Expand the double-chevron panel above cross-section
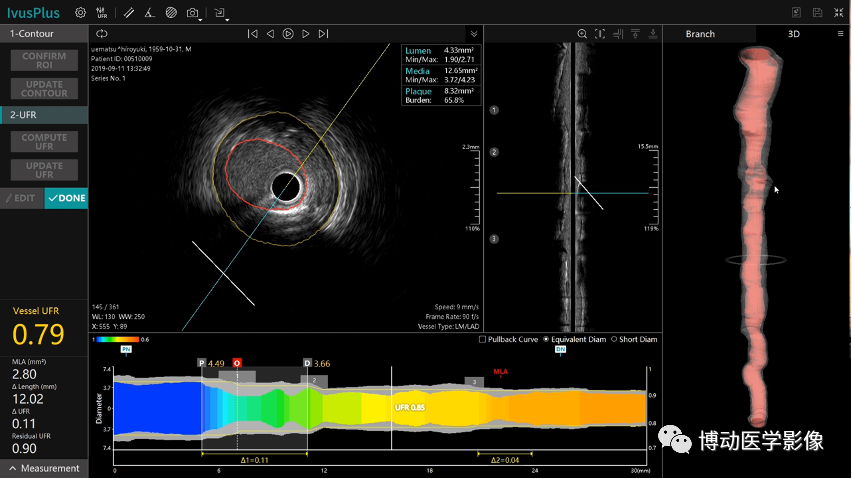The image size is (852, 479). click(474, 34)
